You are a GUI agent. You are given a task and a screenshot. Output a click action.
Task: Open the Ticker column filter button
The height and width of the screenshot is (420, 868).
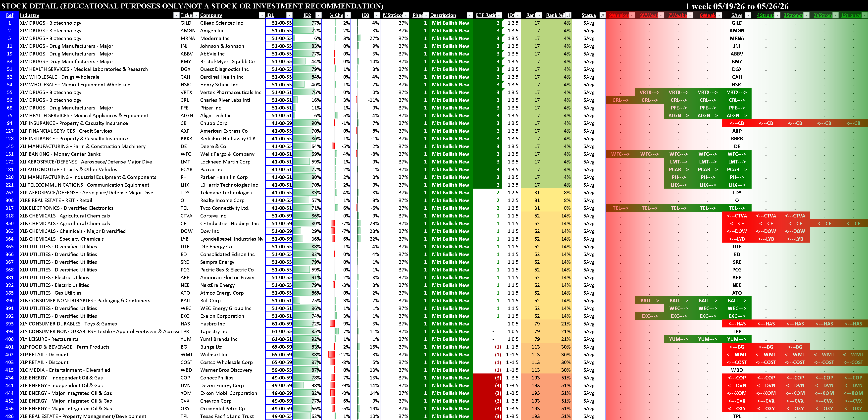[196, 15]
